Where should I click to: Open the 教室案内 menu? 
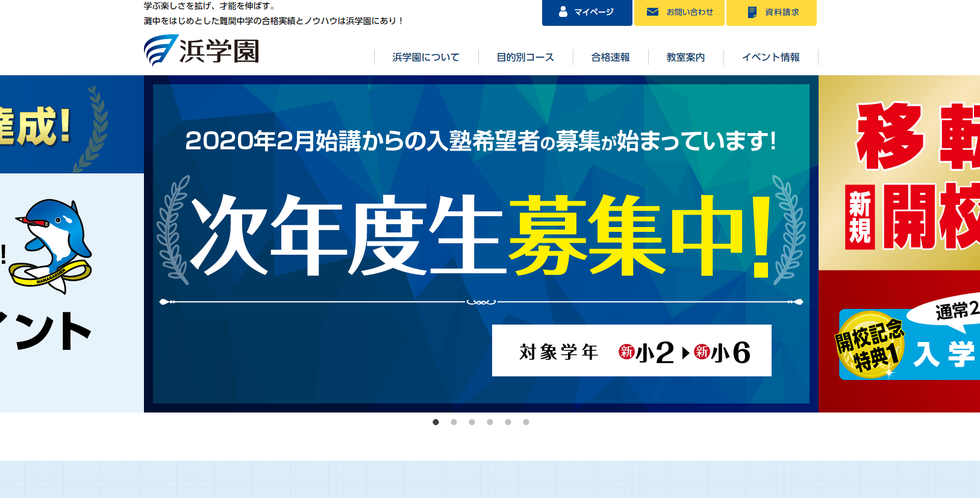coord(685,57)
